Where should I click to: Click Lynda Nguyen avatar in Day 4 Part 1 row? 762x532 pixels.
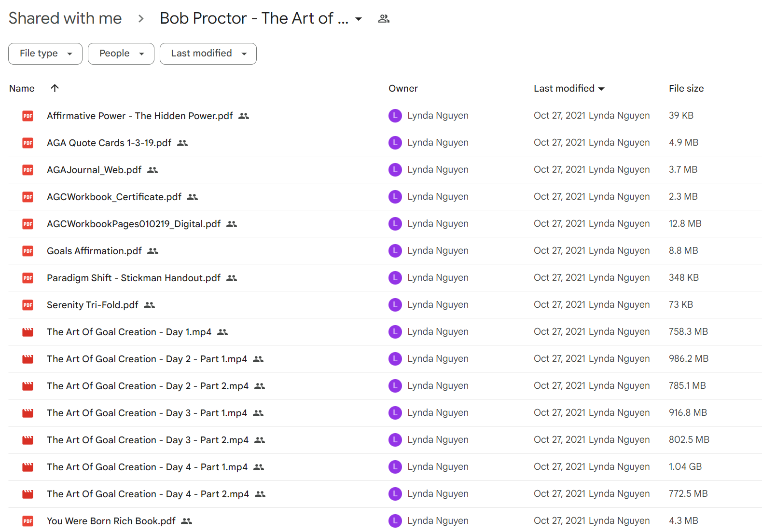click(395, 467)
